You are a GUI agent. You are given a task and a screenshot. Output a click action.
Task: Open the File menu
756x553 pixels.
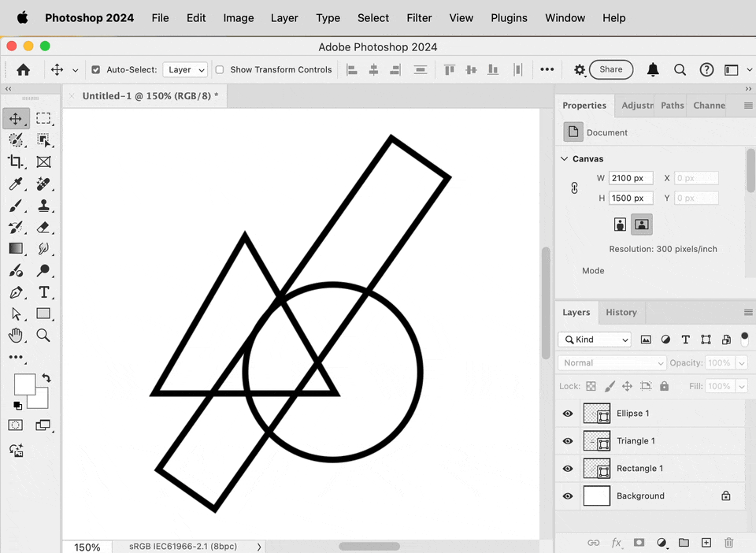160,18
